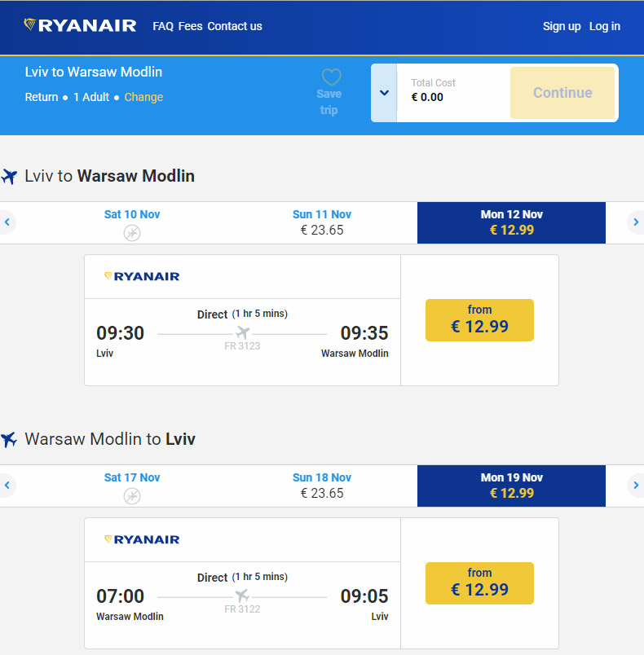
Task: Choose the €12.99 fare for flight FR 3122
Action: pos(479,582)
